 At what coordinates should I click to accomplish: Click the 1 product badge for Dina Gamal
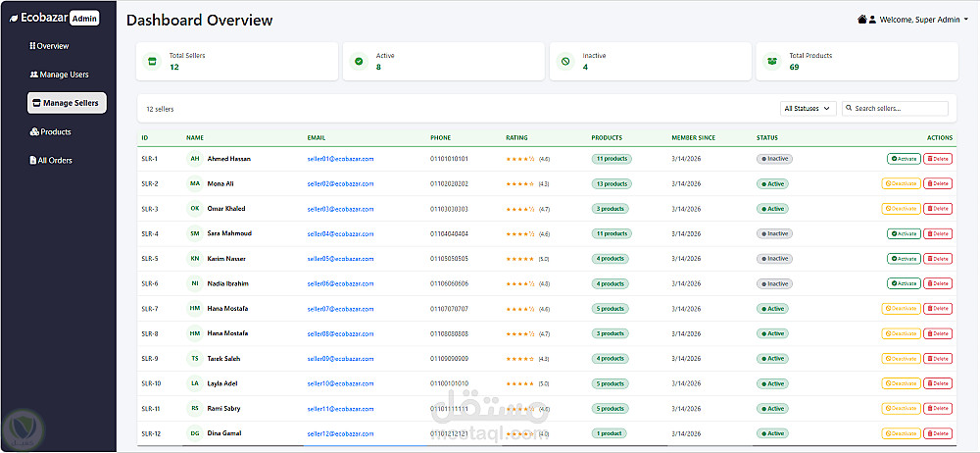click(609, 433)
